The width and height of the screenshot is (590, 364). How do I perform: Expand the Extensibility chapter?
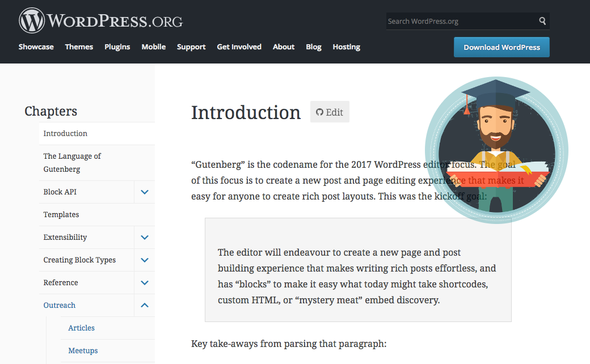[145, 237]
